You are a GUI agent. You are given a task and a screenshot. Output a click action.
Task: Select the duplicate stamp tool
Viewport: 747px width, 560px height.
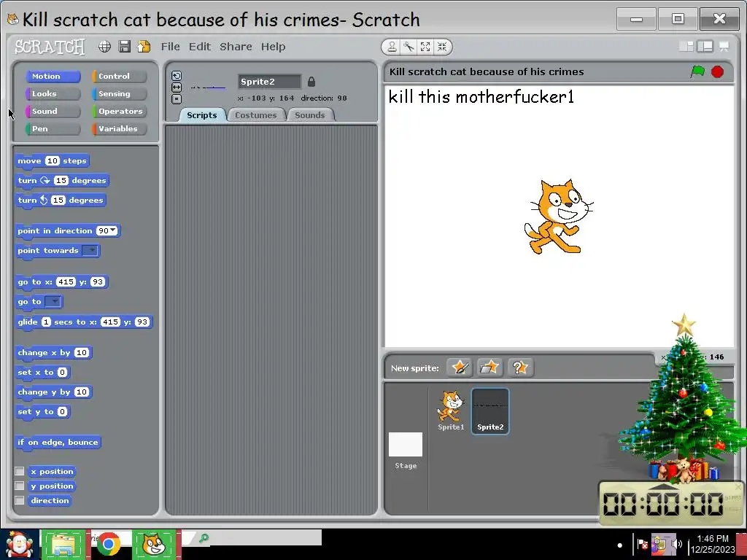tap(392, 47)
